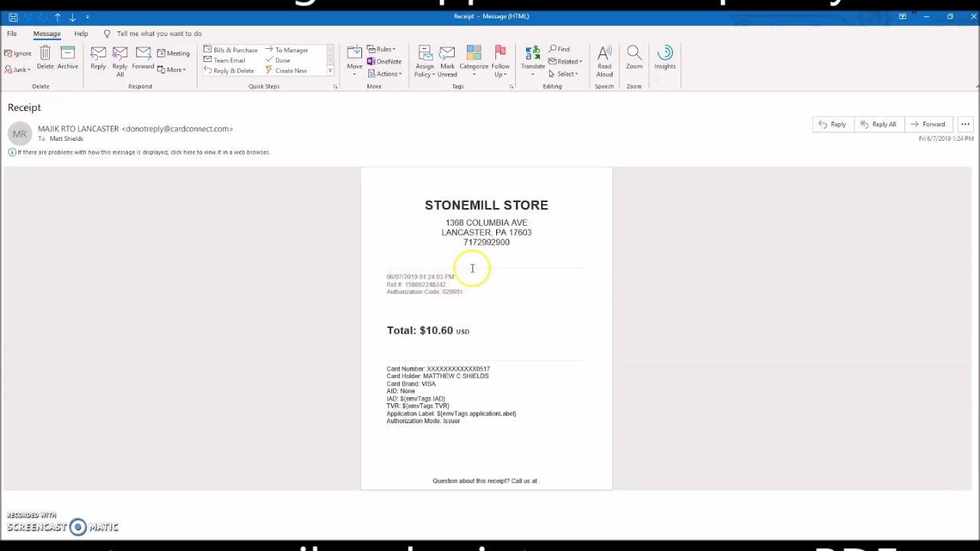980x551 pixels.
Task: Delete the message with trash icon
Action: click(45, 58)
